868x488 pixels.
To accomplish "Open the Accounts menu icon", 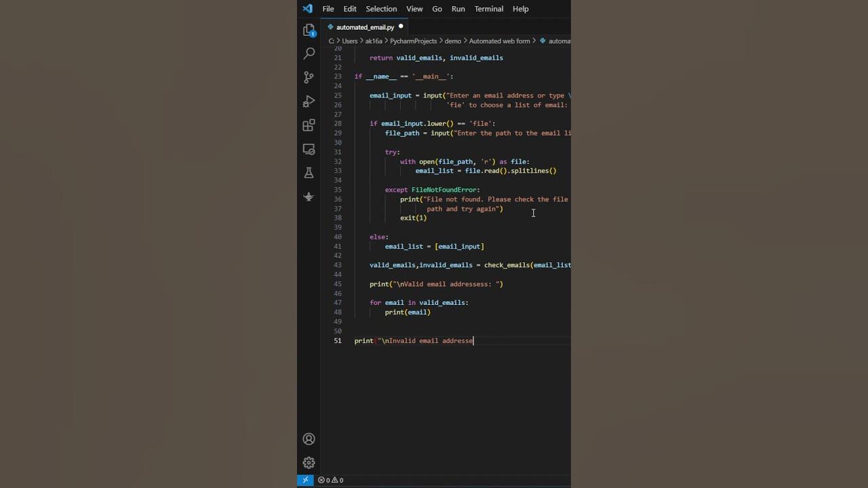I will 309,439.
